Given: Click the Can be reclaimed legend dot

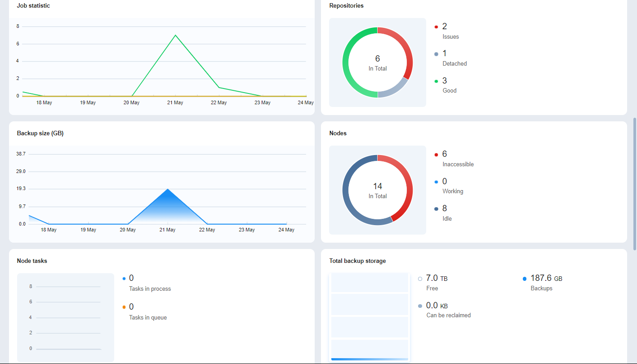Looking at the screenshot, I should pyautogui.click(x=420, y=306).
